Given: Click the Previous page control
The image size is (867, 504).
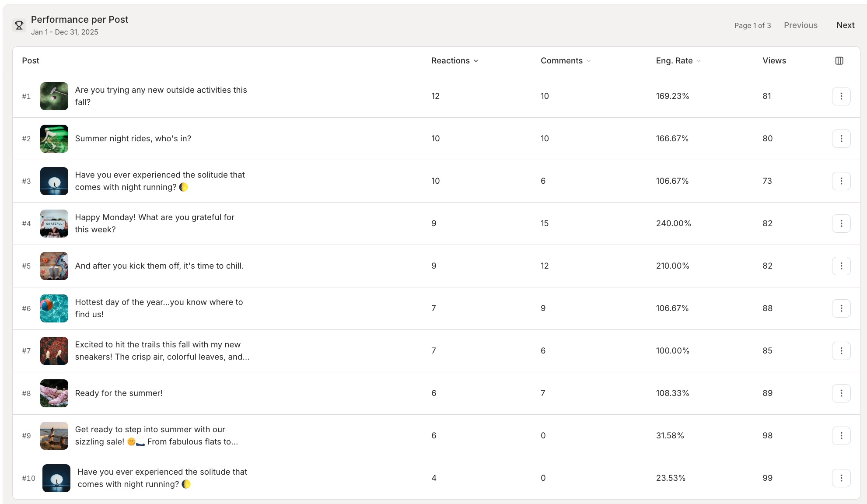Looking at the screenshot, I should pyautogui.click(x=801, y=25).
